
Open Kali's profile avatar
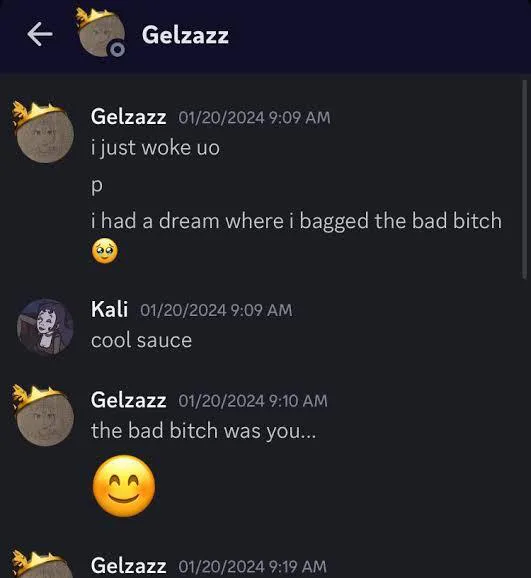[45, 327]
